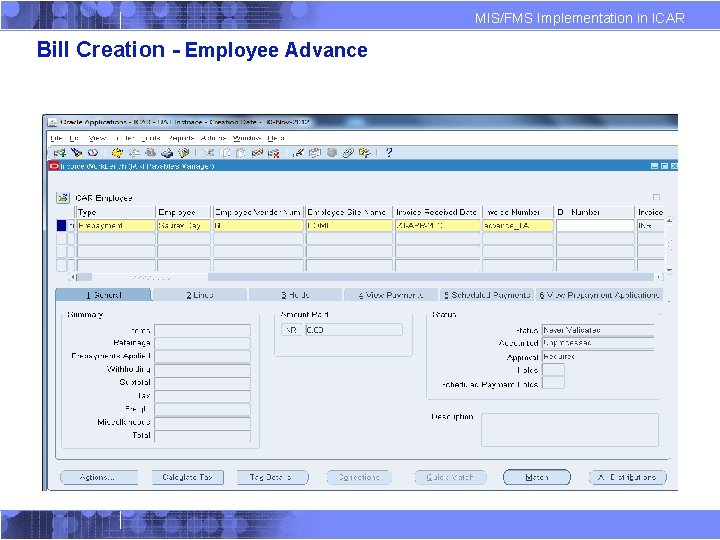Screen dimensions: 720x540
Task: Click the Find flashlight toolbar icon
Action: point(77,153)
